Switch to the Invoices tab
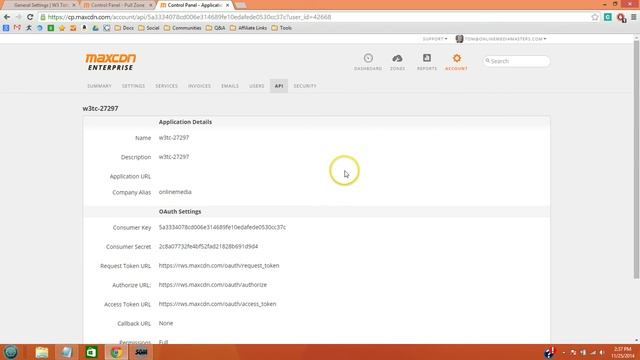The height and width of the screenshot is (360, 640). tap(200, 86)
